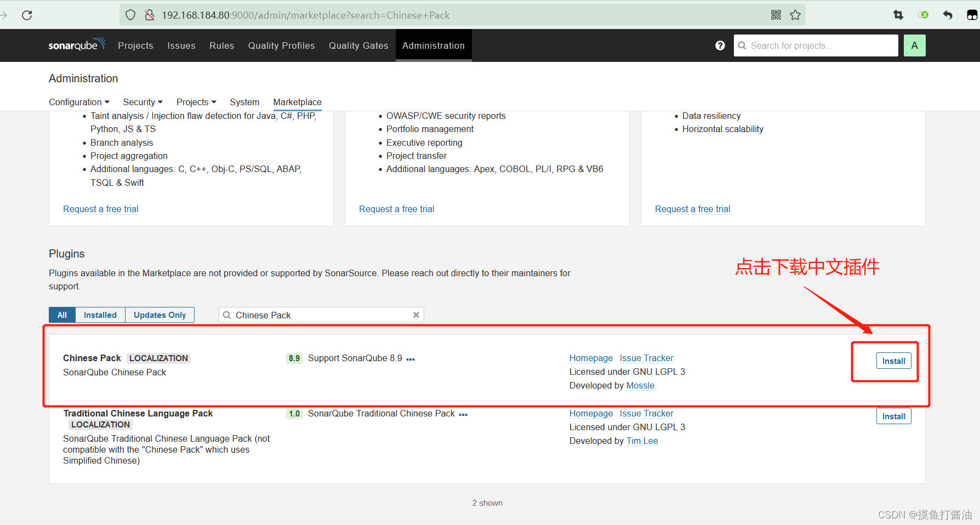Expand Chinese Pack release details ellipsis
This screenshot has height=525, width=980.
point(411,359)
